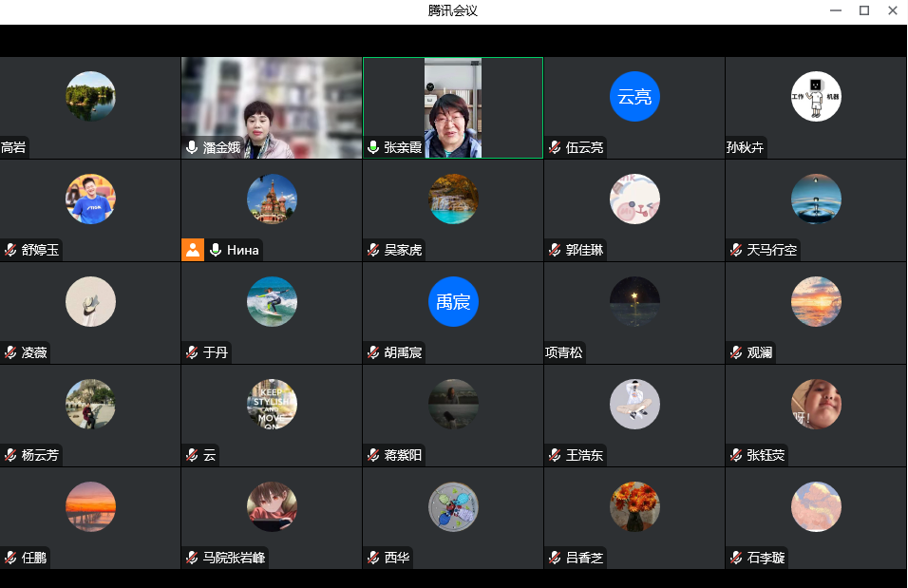Click the muted mic icon beside 舒婷玉
Viewport: 908px width, 588px height.
pos(10,250)
